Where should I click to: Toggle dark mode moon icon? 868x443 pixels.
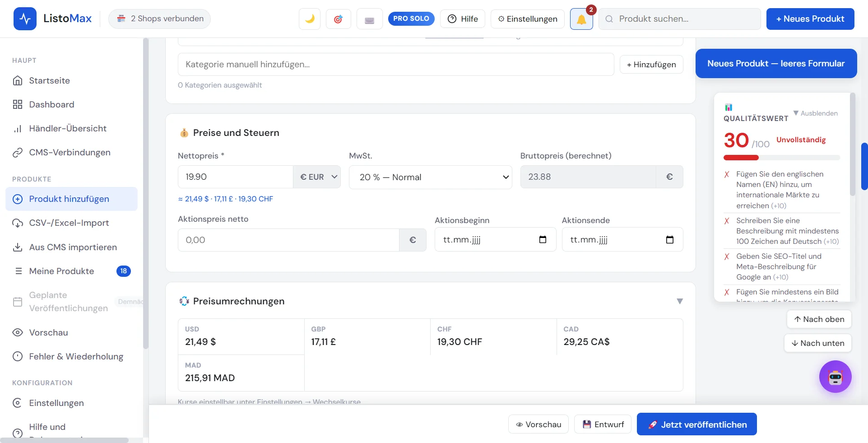pos(310,19)
